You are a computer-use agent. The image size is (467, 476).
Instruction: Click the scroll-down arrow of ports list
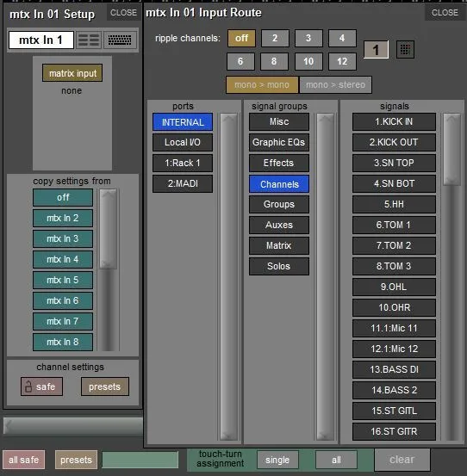click(228, 435)
